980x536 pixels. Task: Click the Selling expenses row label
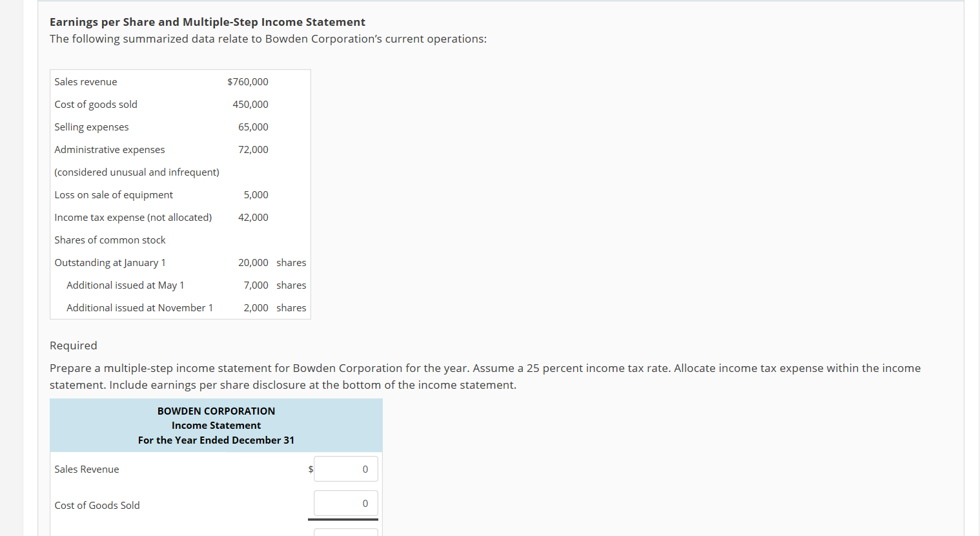click(91, 127)
